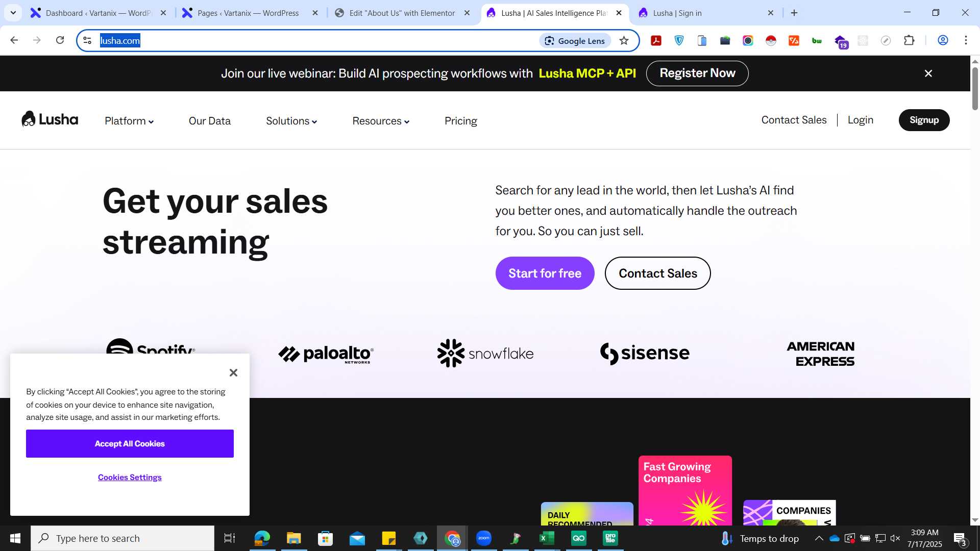Click the lusha.com address bar
Screen dimensions: 980x551
[x=316, y=41]
